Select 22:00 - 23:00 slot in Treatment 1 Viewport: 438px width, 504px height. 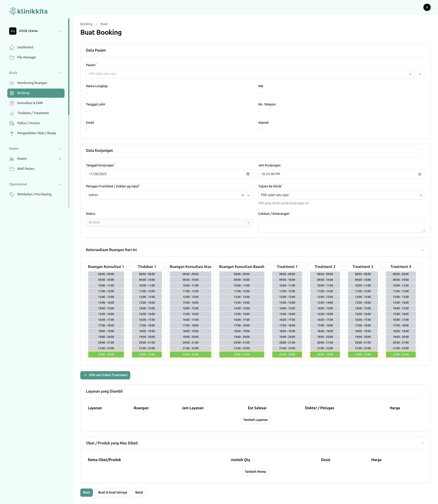287,354
